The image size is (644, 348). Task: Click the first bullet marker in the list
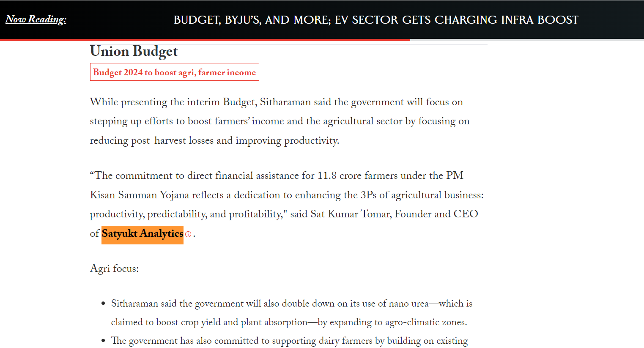click(x=103, y=304)
